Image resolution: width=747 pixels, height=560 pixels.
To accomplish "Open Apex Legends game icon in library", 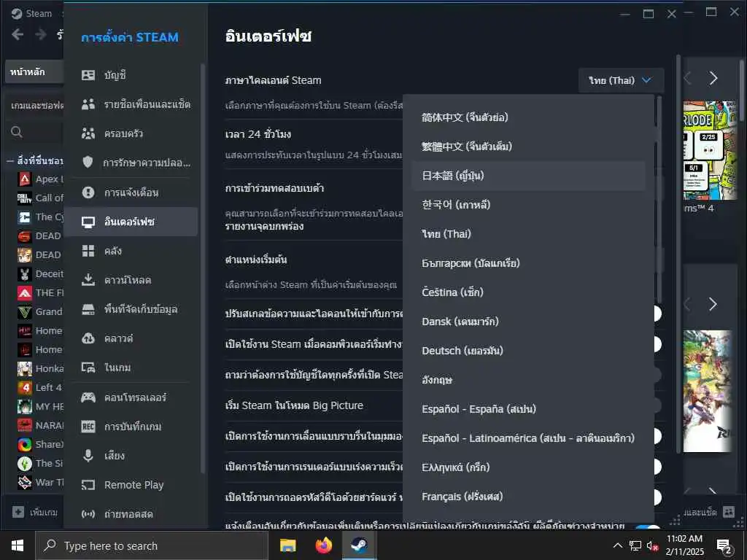I will coord(25,179).
